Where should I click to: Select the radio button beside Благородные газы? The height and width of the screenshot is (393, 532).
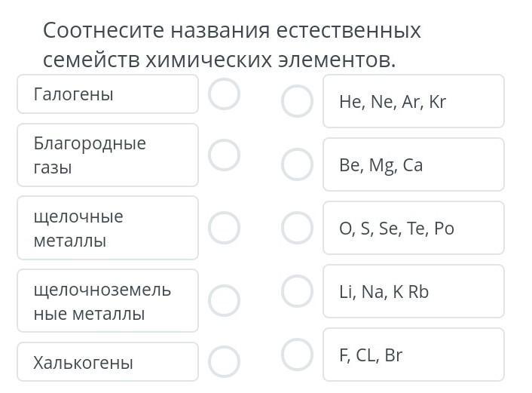224,155
